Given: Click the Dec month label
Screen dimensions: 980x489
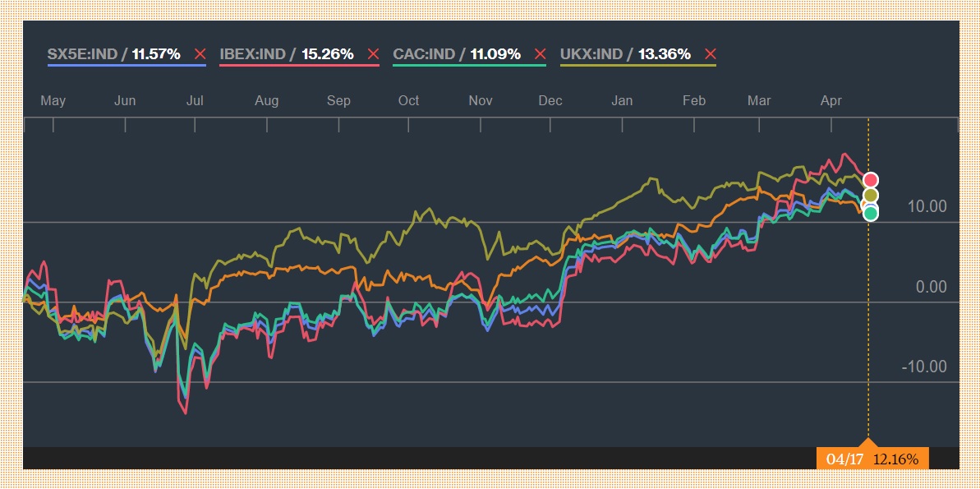Looking at the screenshot, I should point(550,100).
